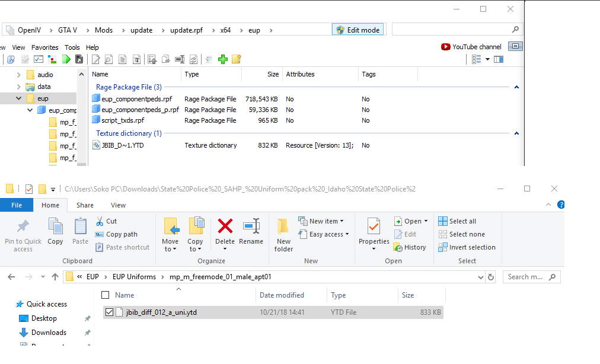Tick the select-all checkbox beside Name column
The image size is (600, 364).
click(105, 295)
